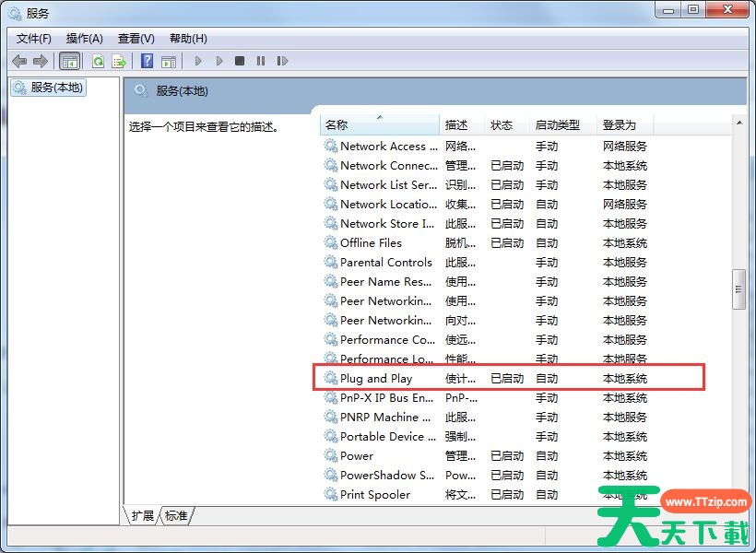Click the 服务 title bar gear icon
Screen dimensions: 756x553
click(16, 14)
